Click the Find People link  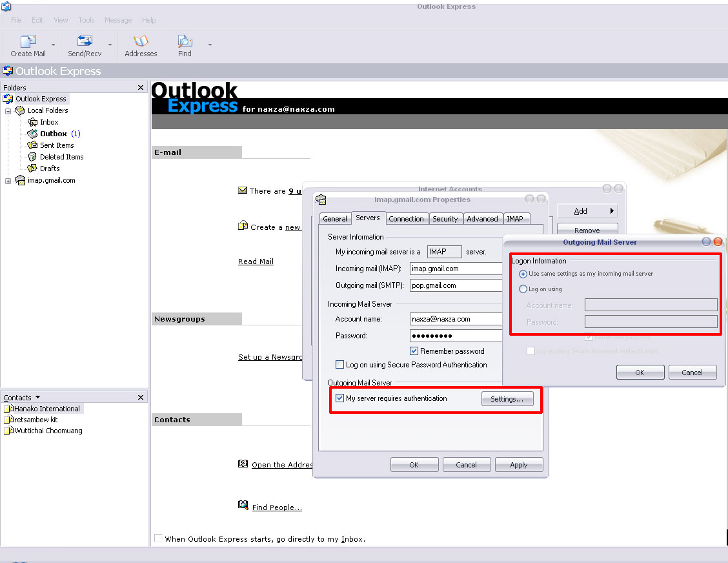[277, 507]
